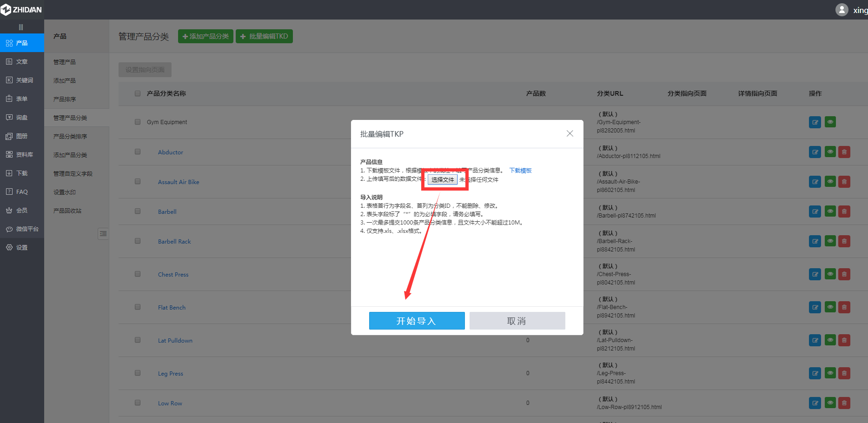Click collapse sidebar icon beside submenu
The height and width of the screenshot is (423, 868).
tap(103, 233)
